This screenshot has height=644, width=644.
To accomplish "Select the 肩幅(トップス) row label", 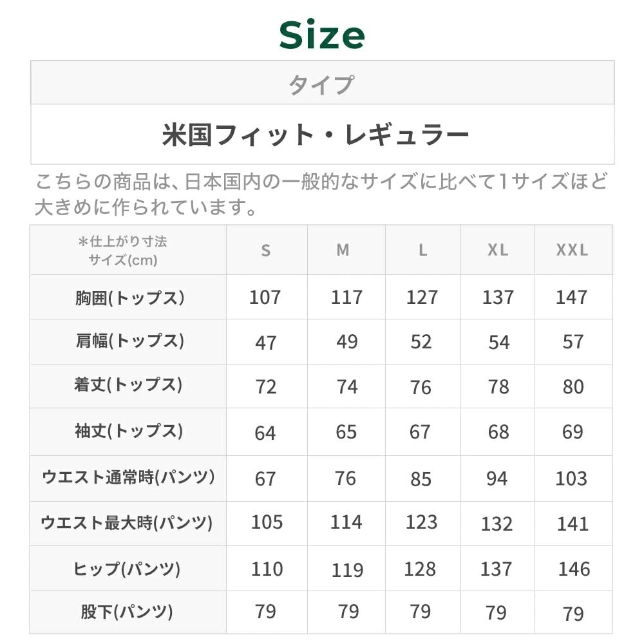I will coord(129,341).
